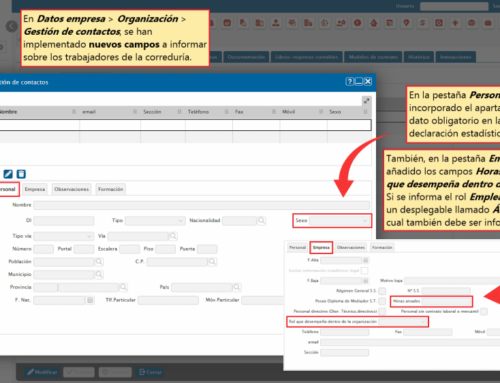Open the Histórico tab
This screenshot has width=500, height=383.
tap(419, 57)
